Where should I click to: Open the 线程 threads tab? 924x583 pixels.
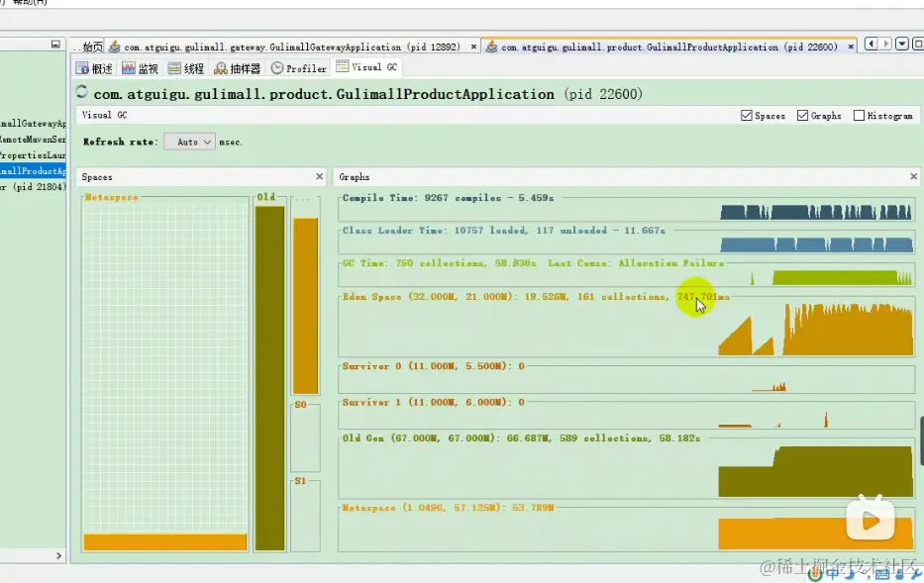pos(185,68)
